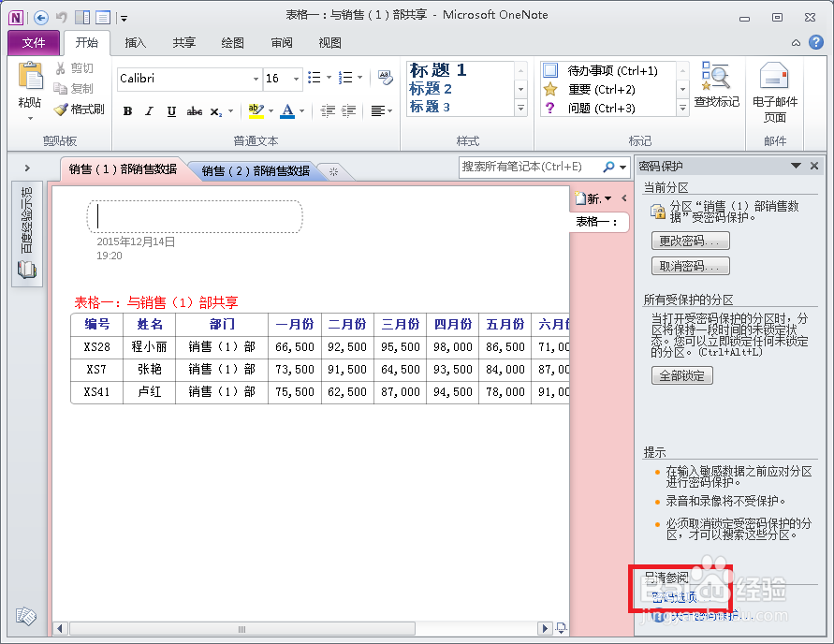The width and height of the screenshot is (834, 644).
Task: Apply strikethrough formatting to text
Action: click(193, 110)
